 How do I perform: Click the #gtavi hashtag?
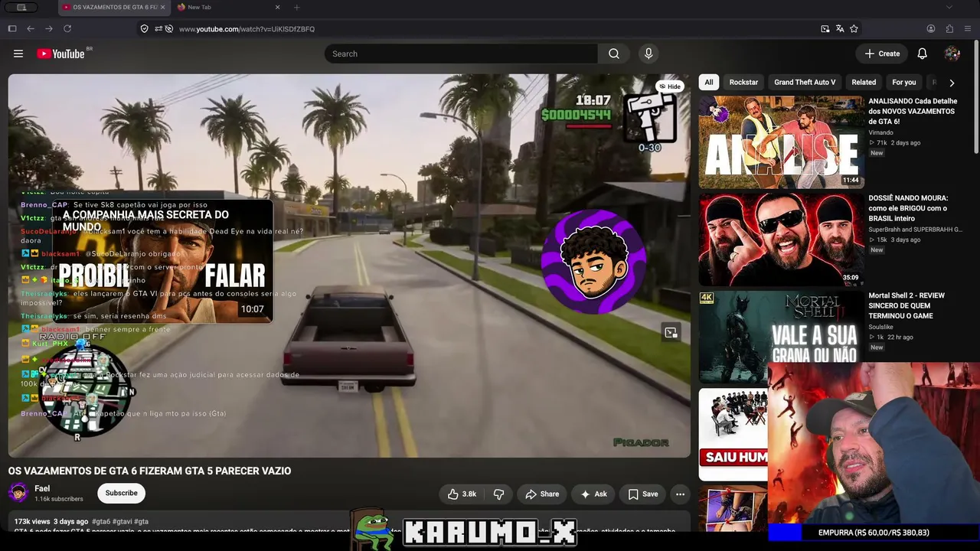(x=122, y=521)
